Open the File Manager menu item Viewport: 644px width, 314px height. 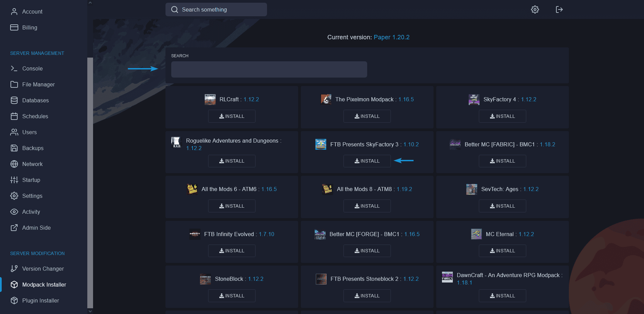coord(38,84)
